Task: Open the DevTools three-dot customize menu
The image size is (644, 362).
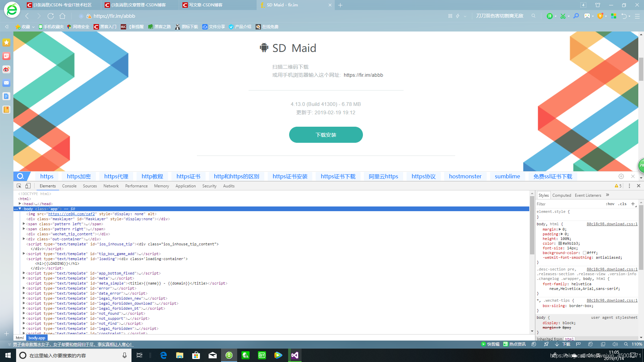Action: [x=629, y=186]
